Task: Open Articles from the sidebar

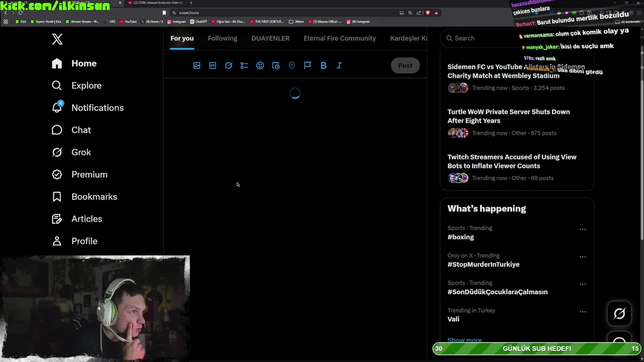Action: click(x=76, y=219)
